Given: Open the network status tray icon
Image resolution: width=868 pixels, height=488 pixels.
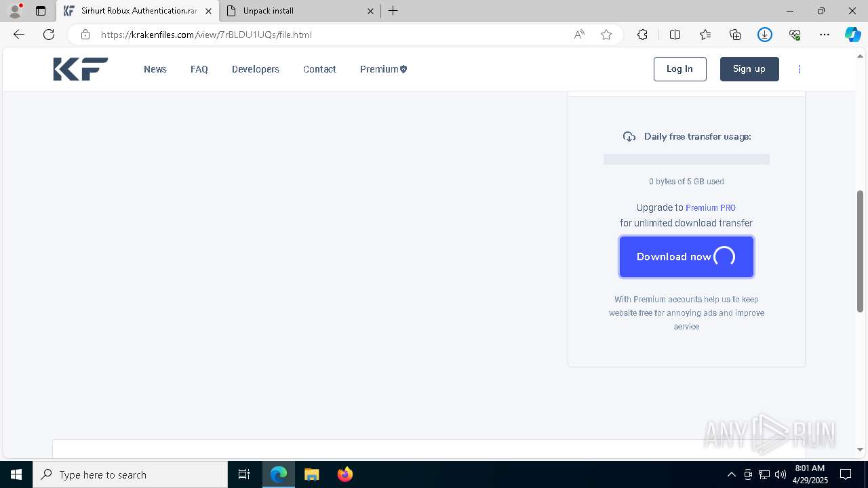Looking at the screenshot, I should pos(764,474).
